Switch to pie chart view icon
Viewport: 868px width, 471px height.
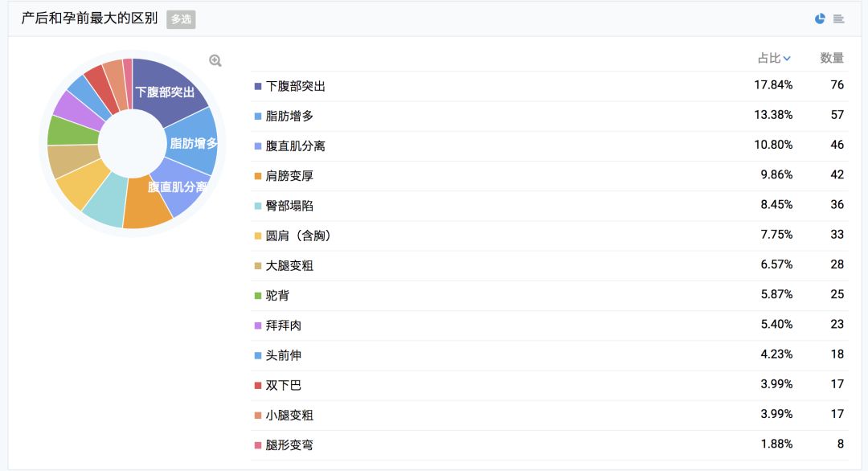click(820, 18)
